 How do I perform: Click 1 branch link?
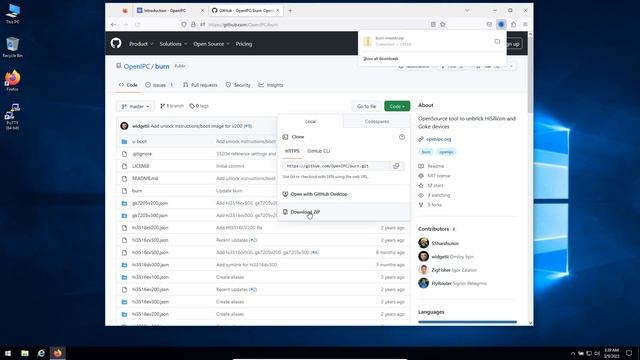pos(172,106)
